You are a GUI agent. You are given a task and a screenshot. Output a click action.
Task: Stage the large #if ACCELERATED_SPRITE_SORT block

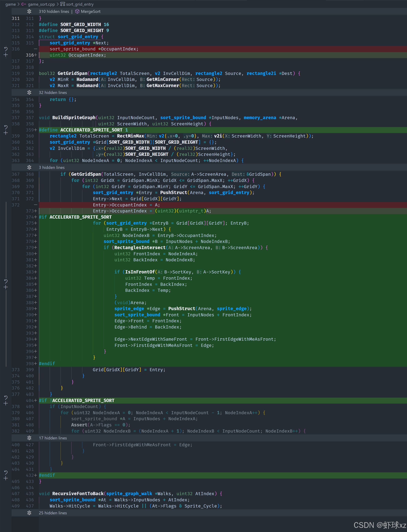coord(6,287)
